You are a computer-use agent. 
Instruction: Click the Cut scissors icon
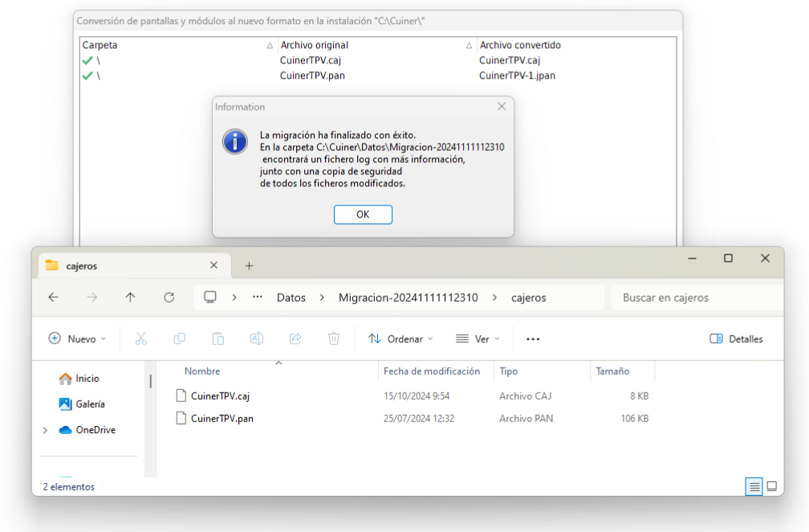click(x=141, y=339)
